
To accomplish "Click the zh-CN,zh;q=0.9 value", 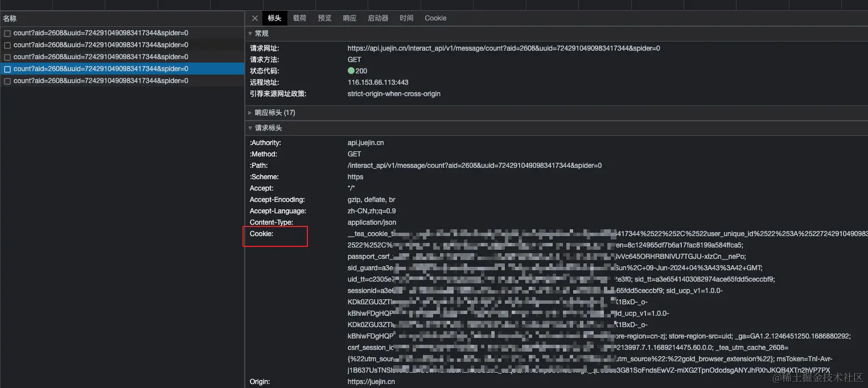I will pyautogui.click(x=372, y=211).
